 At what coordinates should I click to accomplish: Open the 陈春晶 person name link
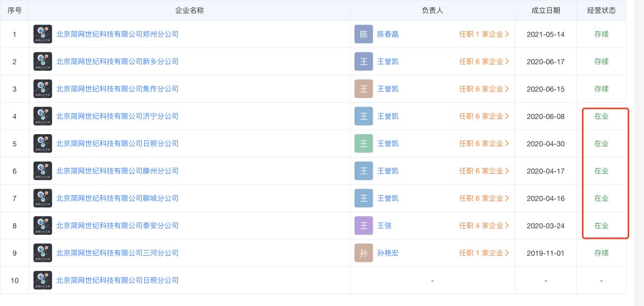388,35
